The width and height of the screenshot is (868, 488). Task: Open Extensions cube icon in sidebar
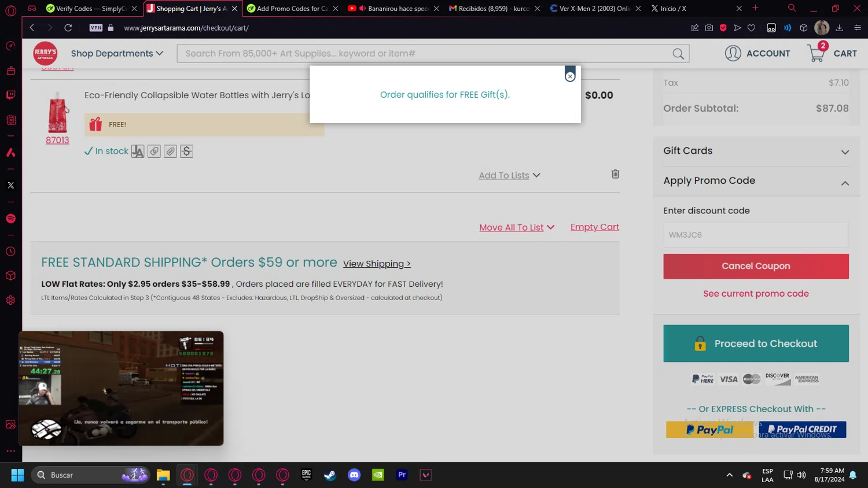(10, 276)
